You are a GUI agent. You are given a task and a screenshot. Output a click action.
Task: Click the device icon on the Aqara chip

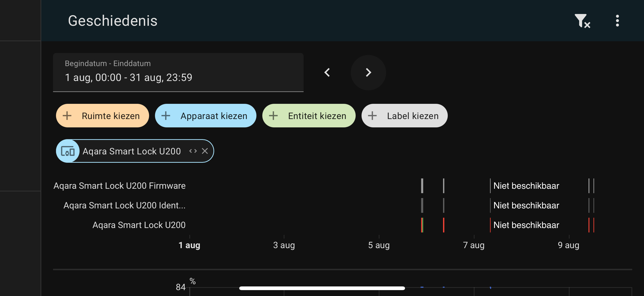coord(68,151)
